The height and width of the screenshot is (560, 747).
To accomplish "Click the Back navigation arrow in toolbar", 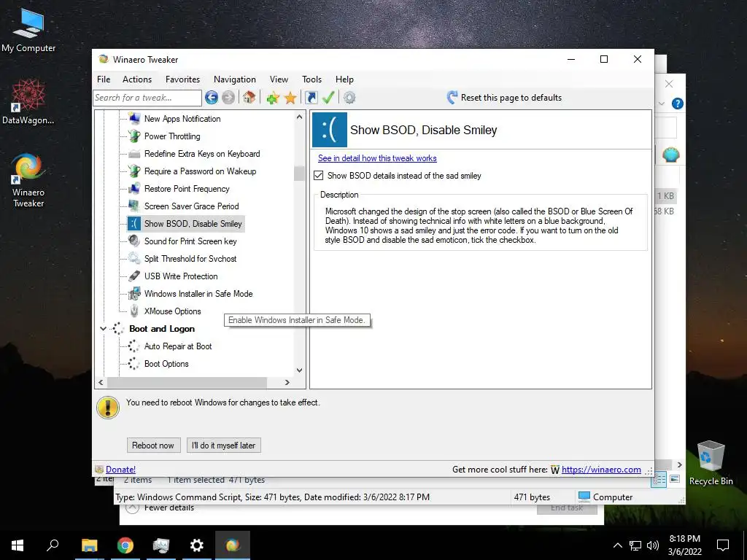I will (x=212, y=98).
